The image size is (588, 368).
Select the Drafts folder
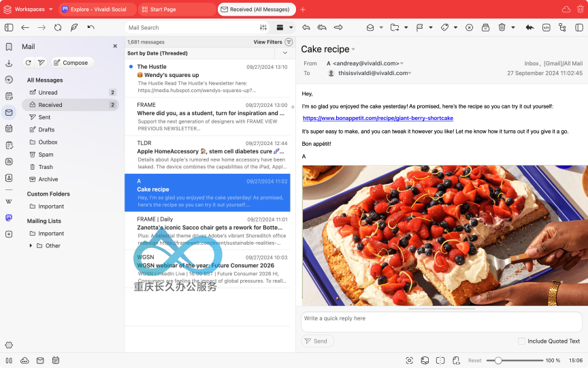click(x=70, y=129)
